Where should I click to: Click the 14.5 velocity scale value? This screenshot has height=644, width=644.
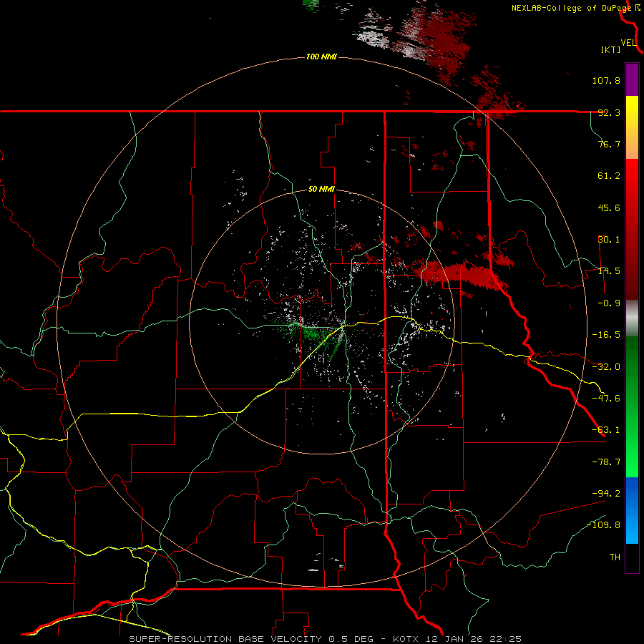[x=609, y=271]
